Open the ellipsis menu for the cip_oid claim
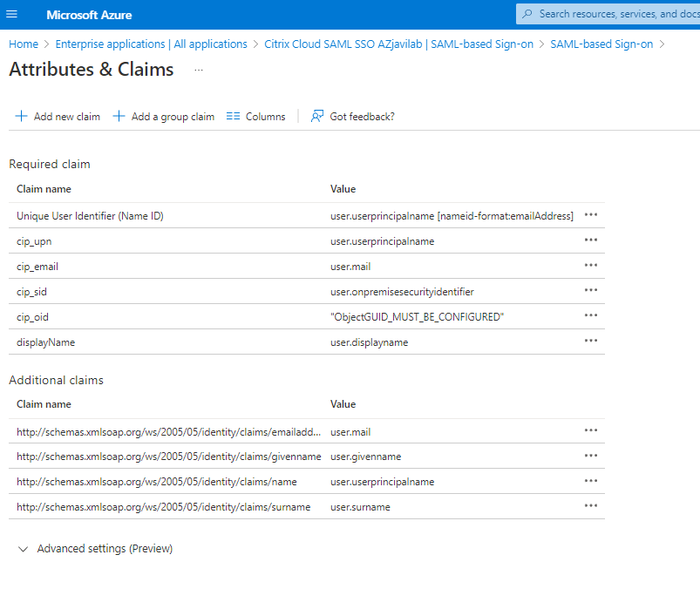This screenshot has height=609, width=700. [591, 315]
